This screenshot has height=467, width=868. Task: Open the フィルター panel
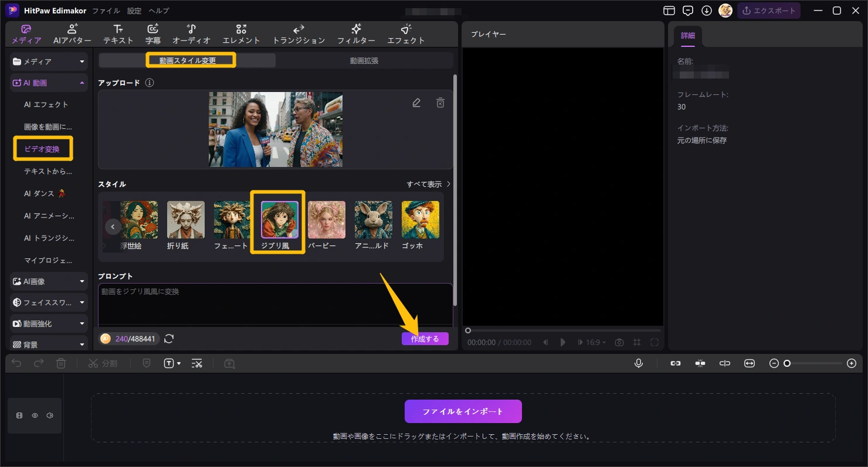click(356, 33)
